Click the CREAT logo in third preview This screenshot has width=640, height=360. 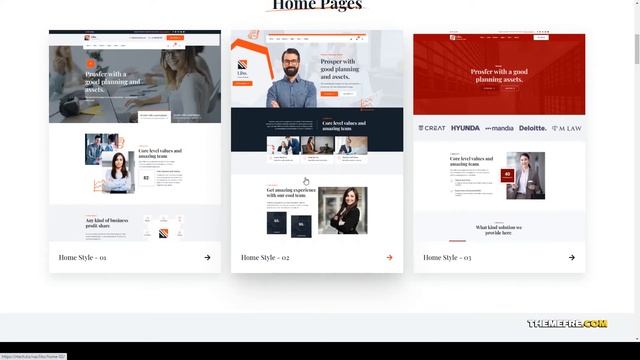(x=432, y=128)
